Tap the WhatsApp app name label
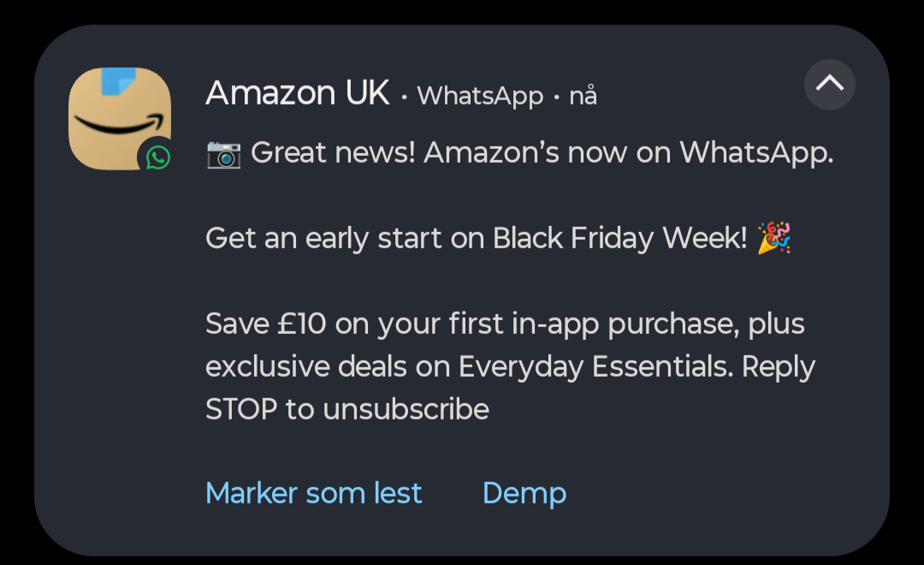Image resolution: width=924 pixels, height=565 pixels. 480,96
